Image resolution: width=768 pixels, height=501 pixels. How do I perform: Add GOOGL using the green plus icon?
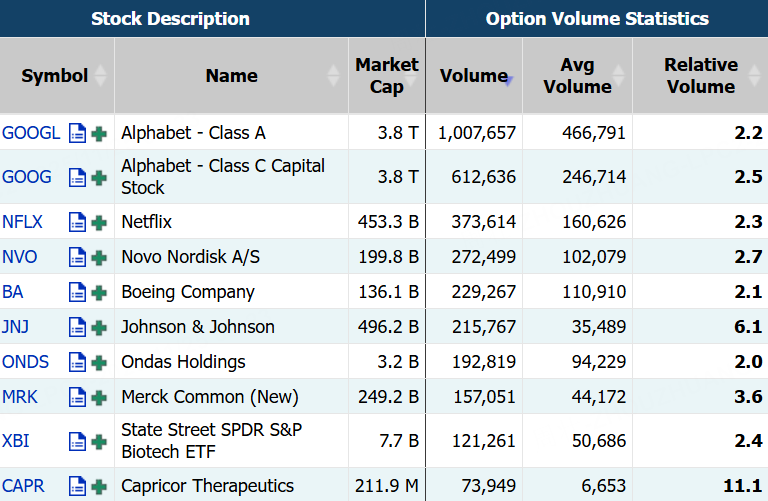[99, 133]
